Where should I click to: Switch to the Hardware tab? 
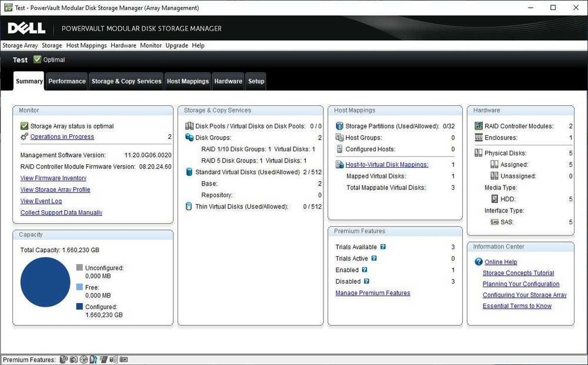(228, 81)
